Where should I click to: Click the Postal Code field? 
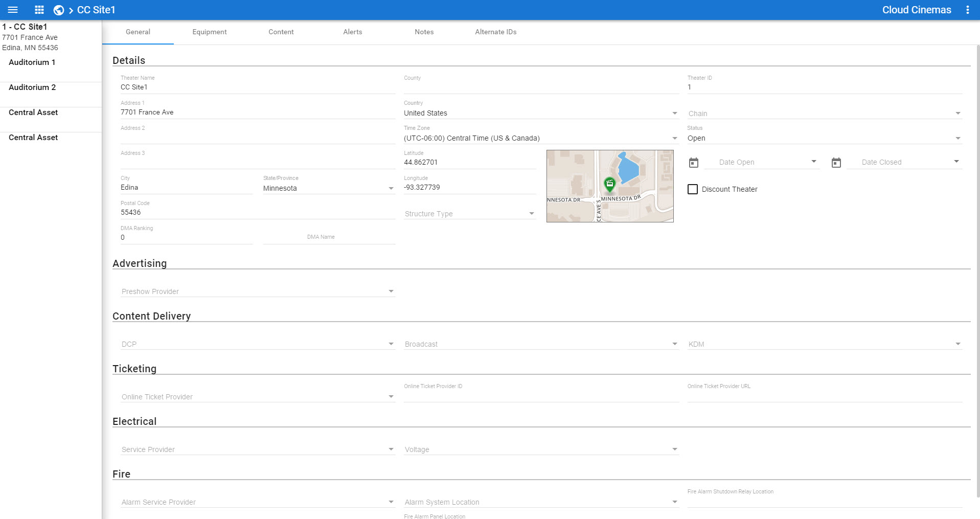click(x=258, y=212)
